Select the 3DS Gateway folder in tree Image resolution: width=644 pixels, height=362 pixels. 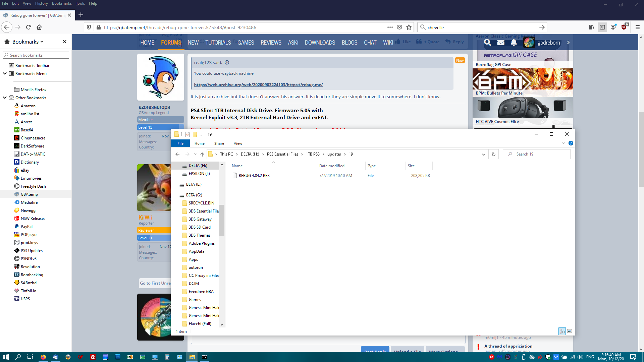pyautogui.click(x=200, y=219)
